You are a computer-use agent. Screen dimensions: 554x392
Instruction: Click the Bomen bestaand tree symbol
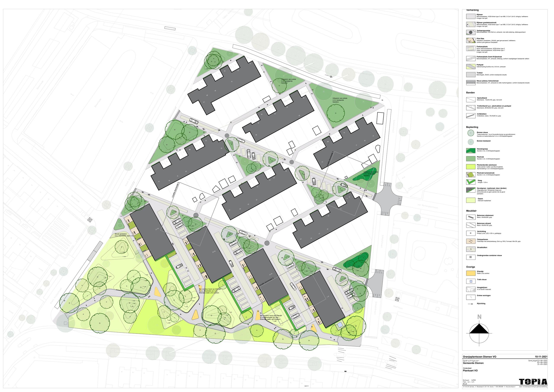pyautogui.click(x=470, y=142)
